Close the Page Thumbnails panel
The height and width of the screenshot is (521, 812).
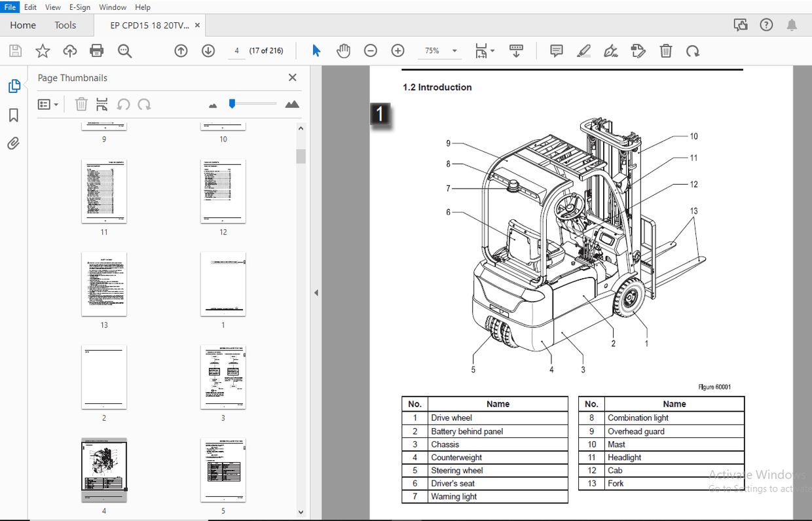[293, 77]
